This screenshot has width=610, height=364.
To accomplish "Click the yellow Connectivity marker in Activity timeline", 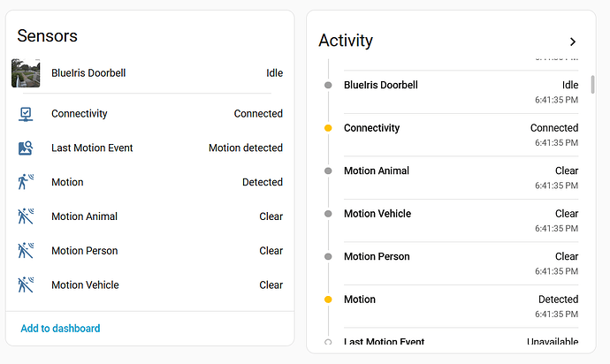I will pos(328,128).
